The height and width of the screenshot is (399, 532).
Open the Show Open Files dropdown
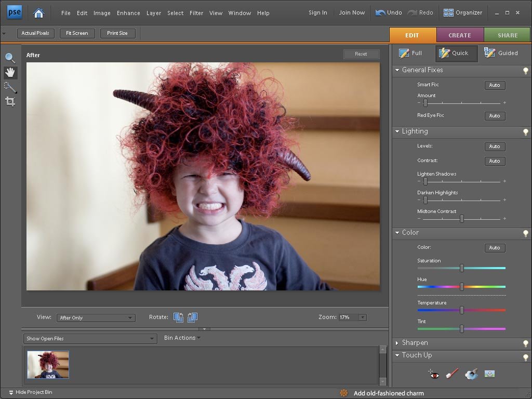click(x=90, y=339)
